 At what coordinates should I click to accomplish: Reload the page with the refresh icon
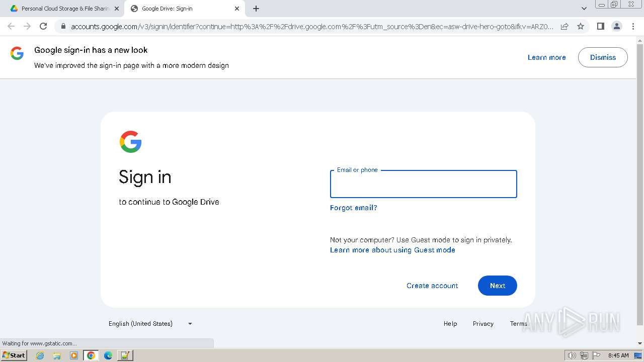pos(43,26)
